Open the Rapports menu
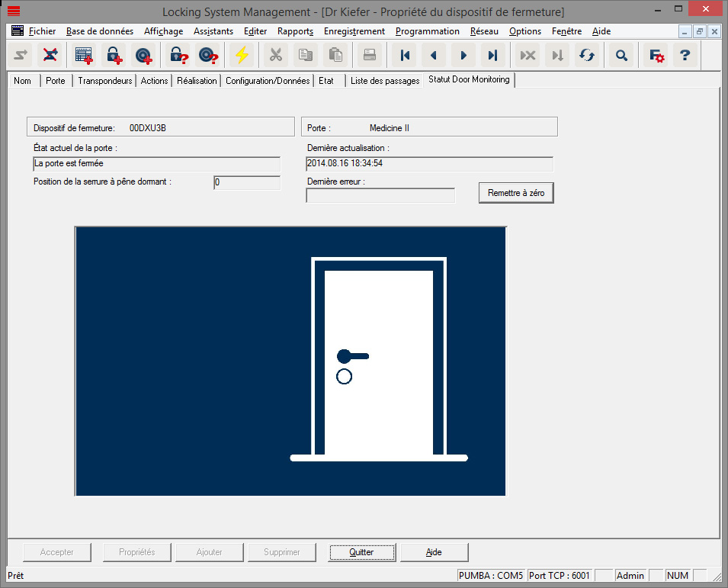The width and height of the screenshot is (728, 588). tap(295, 31)
